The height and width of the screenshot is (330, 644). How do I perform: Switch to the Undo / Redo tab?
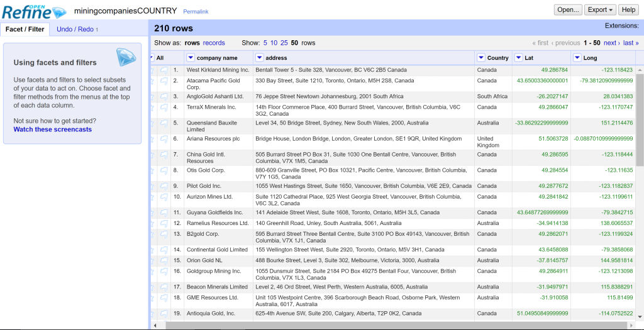pyautogui.click(x=77, y=30)
